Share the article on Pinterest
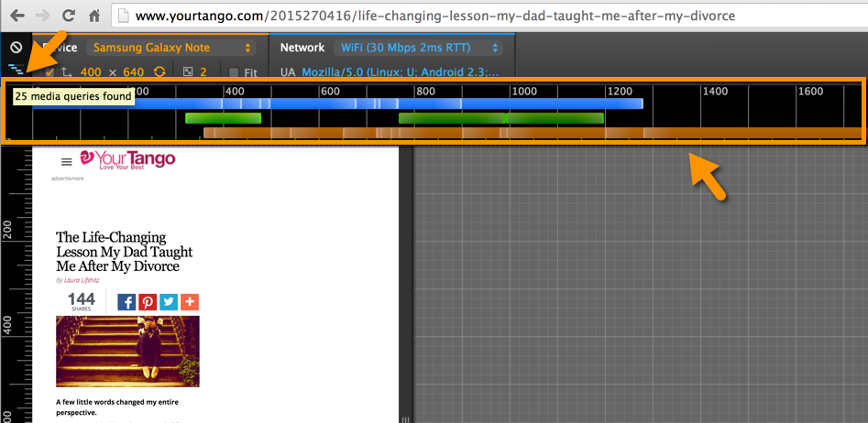The image size is (868, 423). [148, 302]
